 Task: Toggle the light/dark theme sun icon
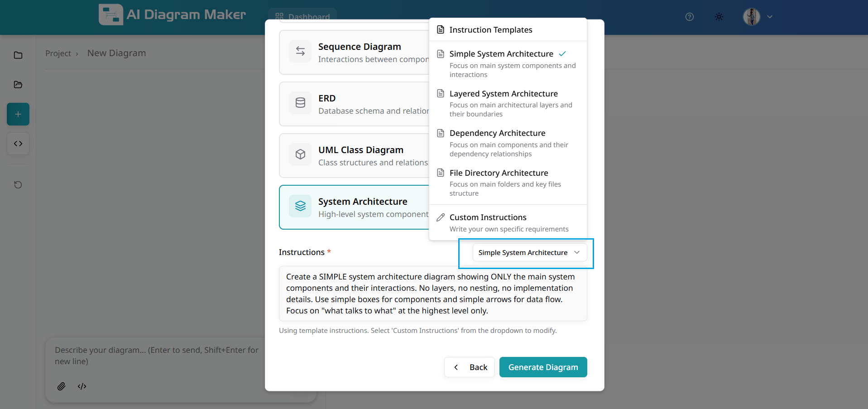[719, 17]
